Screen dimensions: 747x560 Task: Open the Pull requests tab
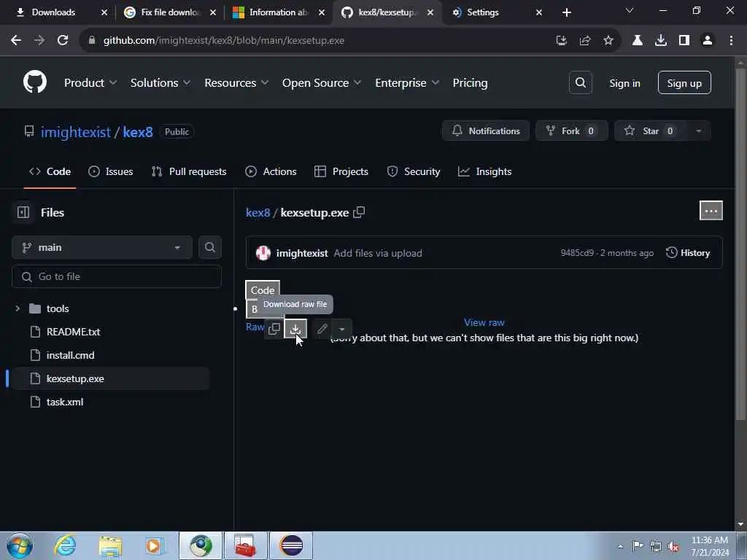[x=189, y=171]
